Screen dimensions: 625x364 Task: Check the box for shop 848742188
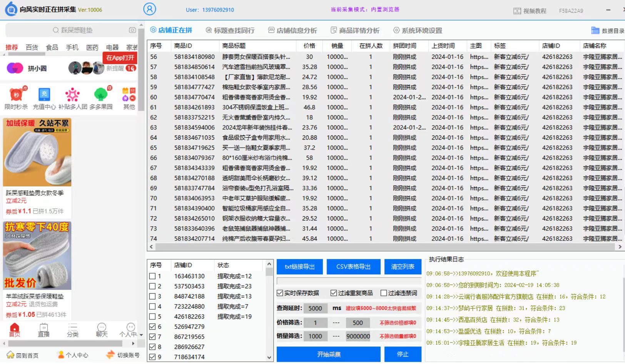152,296
